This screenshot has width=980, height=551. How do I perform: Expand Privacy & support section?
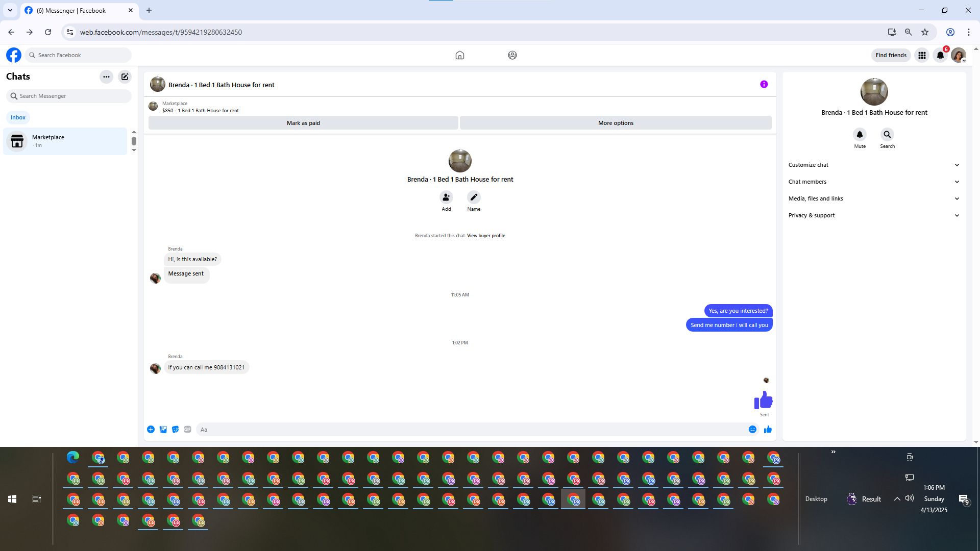click(873, 215)
